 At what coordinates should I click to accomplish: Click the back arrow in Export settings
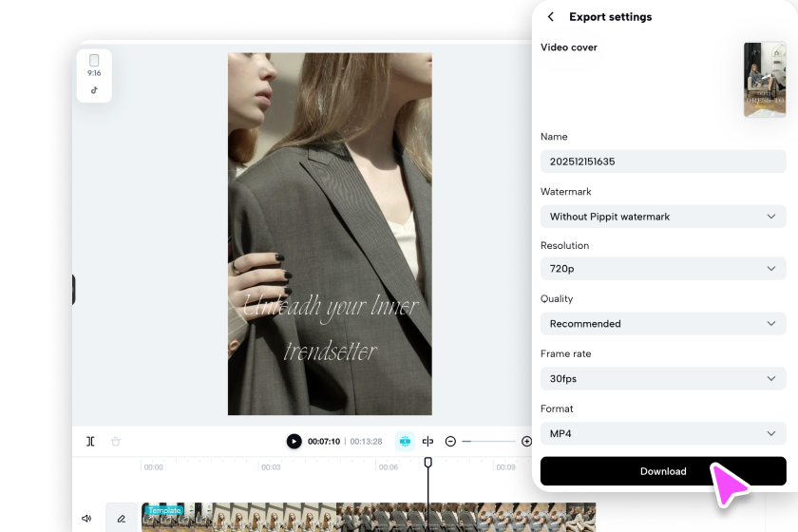click(551, 17)
